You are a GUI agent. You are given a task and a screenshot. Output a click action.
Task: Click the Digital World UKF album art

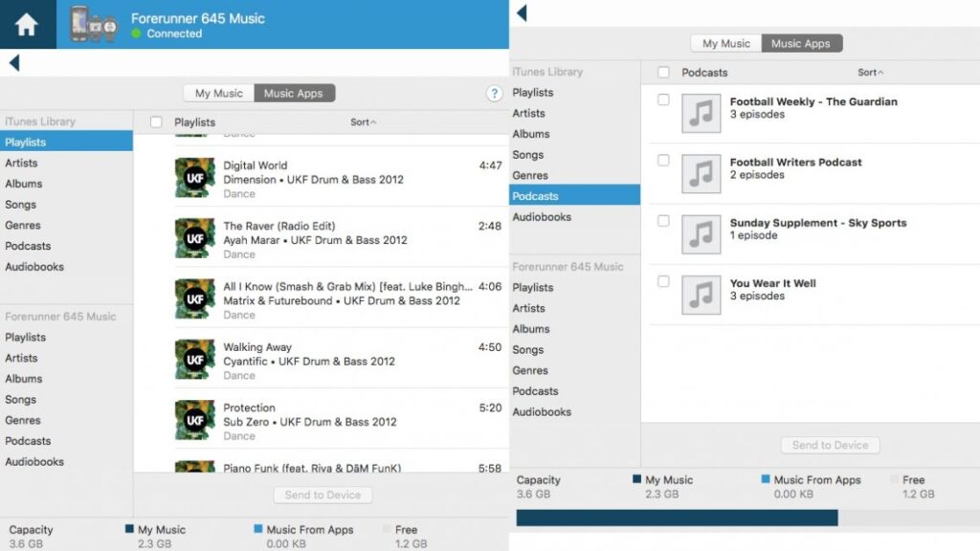click(x=194, y=178)
